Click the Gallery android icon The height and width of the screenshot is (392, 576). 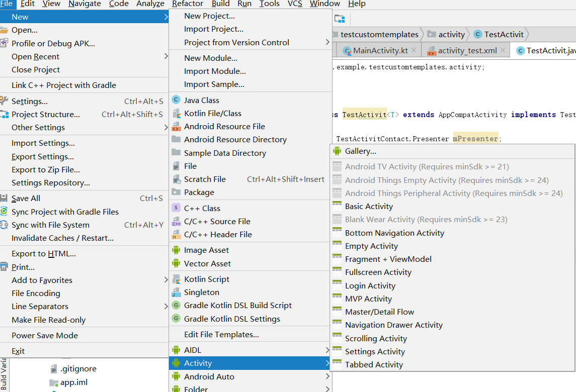(x=337, y=151)
